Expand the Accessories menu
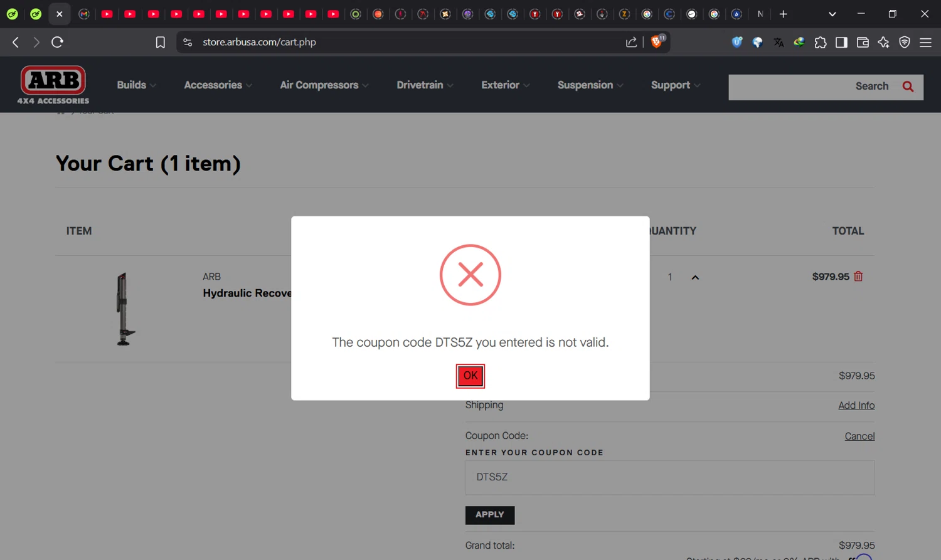Screen dimensions: 941x560 (x=218, y=85)
